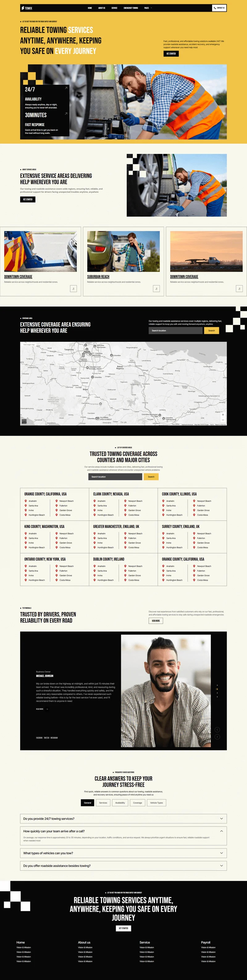
Task: Click Search next to the dark coverage location field
Action: pos(211,331)
